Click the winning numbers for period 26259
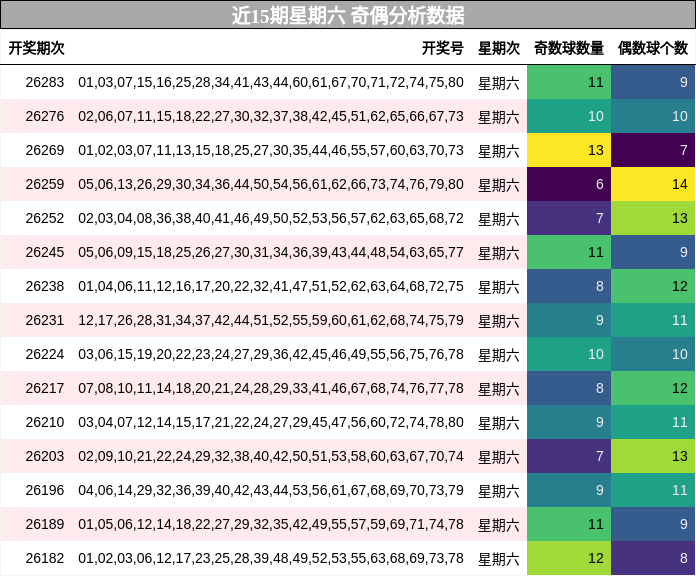Screen dimensions: 696x576 tap(271, 184)
